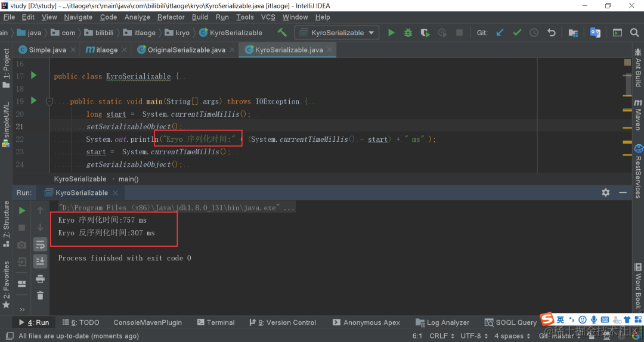Open the 6: TODO tool window

[x=80, y=323]
